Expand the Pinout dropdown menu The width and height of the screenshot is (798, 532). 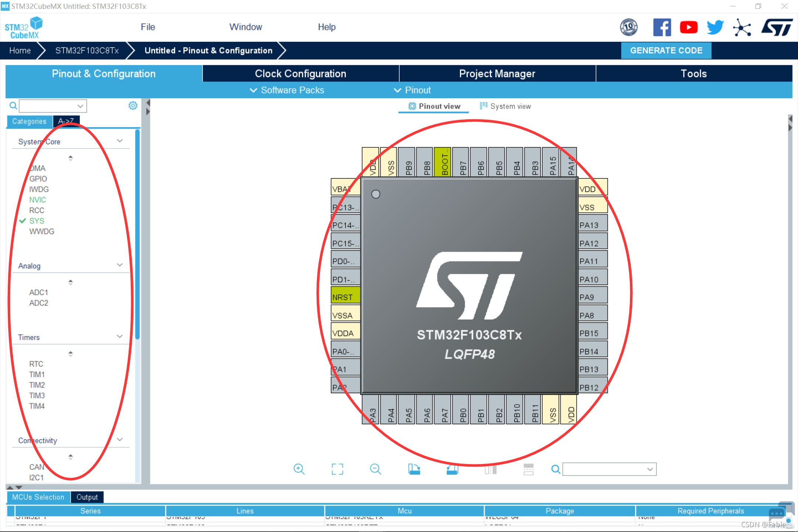click(x=412, y=90)
